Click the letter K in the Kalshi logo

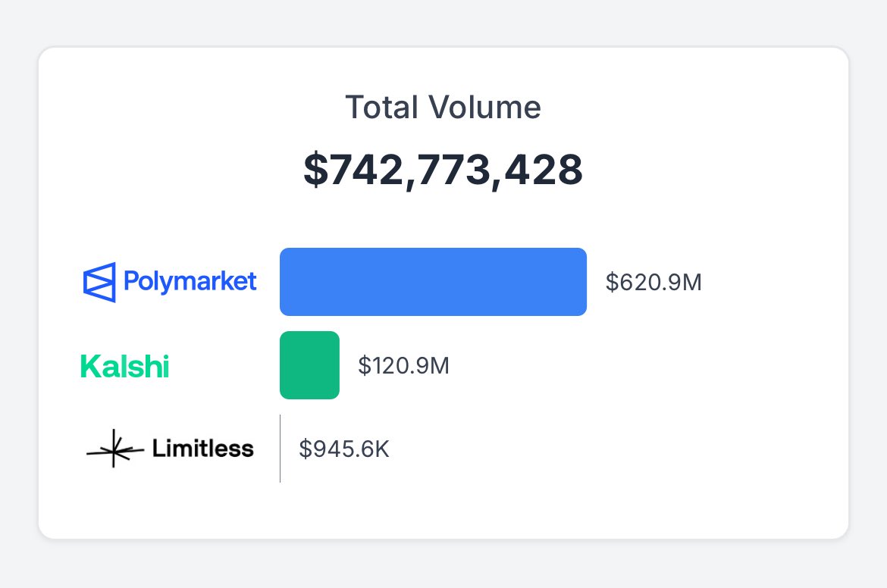point(90,367)
